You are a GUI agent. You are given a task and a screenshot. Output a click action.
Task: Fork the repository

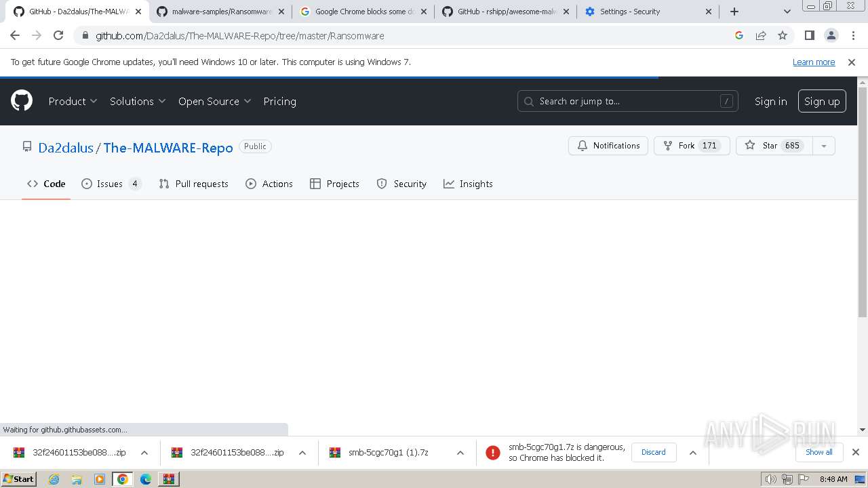(x=692, y=146)
